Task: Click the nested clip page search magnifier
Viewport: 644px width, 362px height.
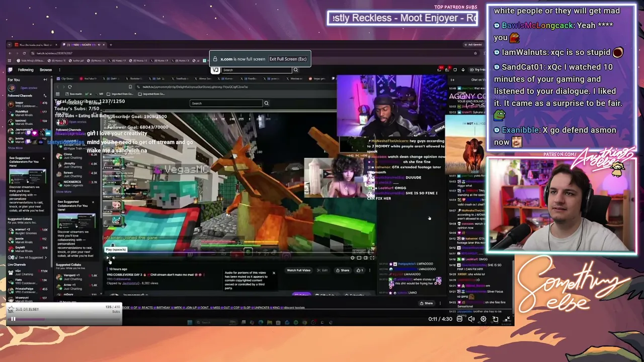Action: 266,103
